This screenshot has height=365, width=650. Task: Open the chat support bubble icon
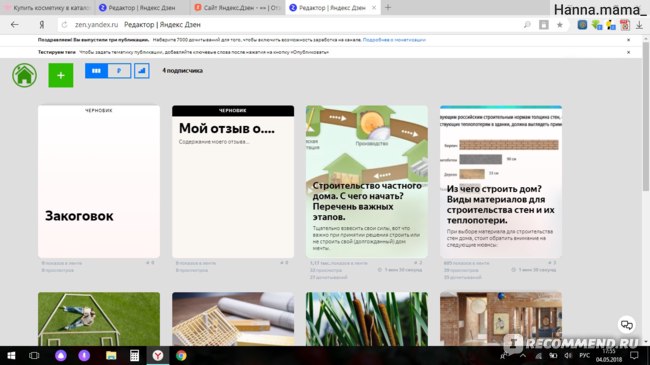626,325
